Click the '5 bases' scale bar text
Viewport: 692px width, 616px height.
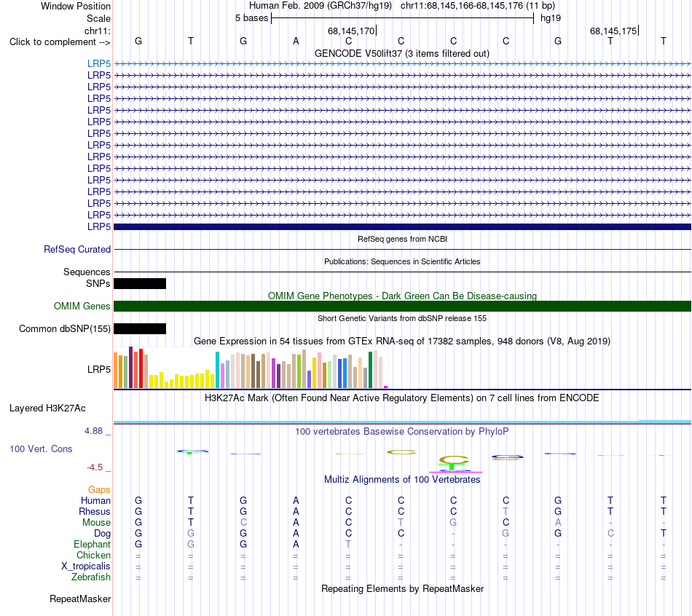point(251,18)
